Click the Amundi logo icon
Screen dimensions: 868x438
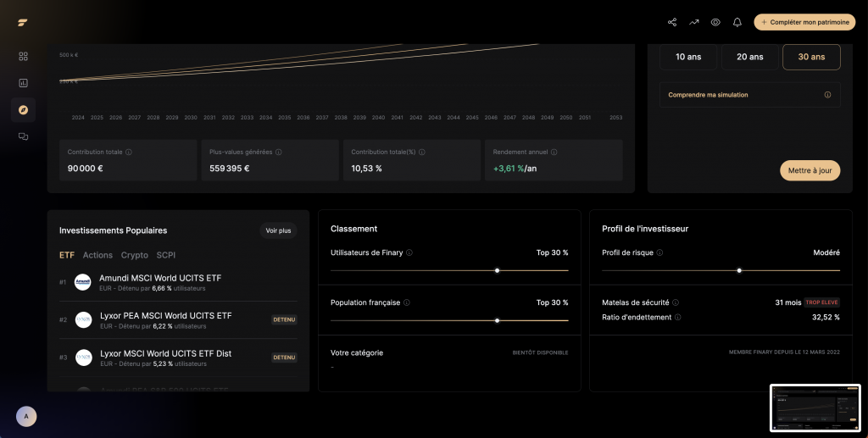(82, 282)
